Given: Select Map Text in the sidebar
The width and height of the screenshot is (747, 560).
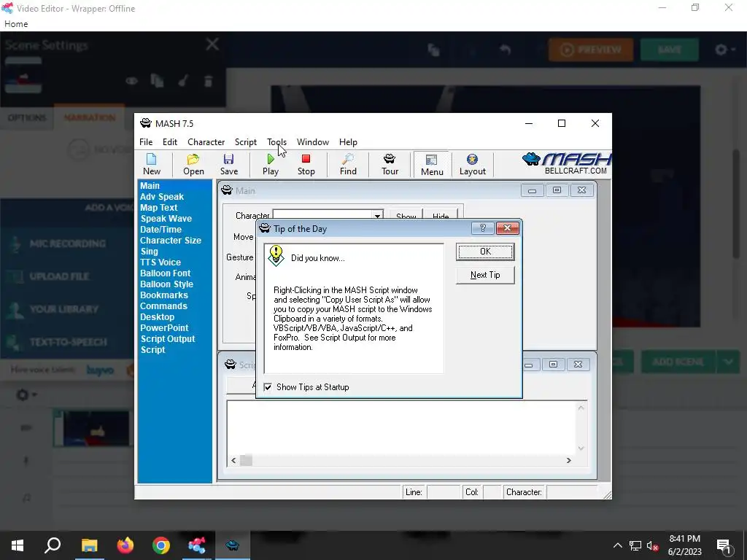Looking at the screenshot, I should coord(158,208).
